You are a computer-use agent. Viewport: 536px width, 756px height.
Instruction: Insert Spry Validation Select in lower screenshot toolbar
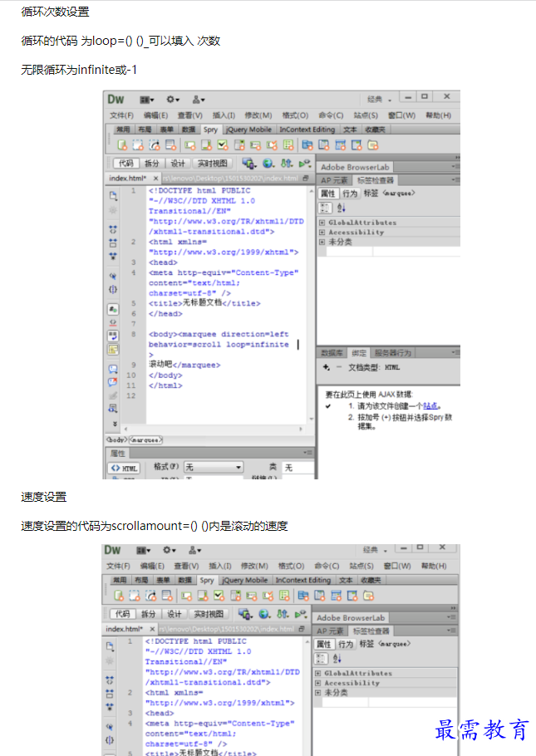tap(235, 596)
